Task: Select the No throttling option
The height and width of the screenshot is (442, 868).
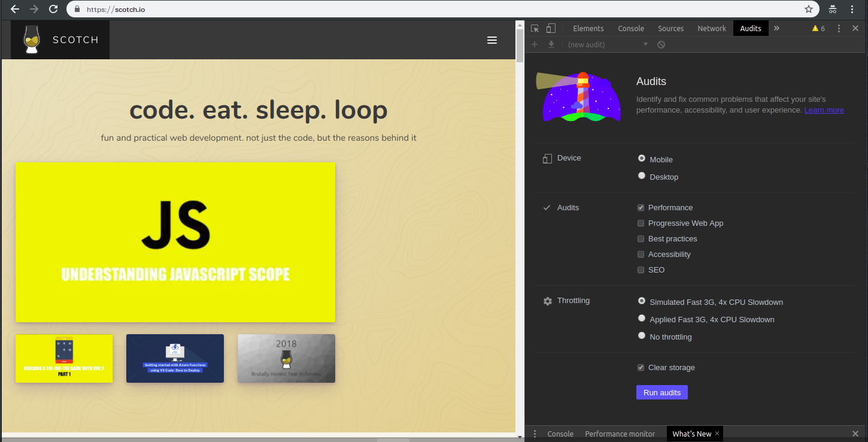Action: 642,336
